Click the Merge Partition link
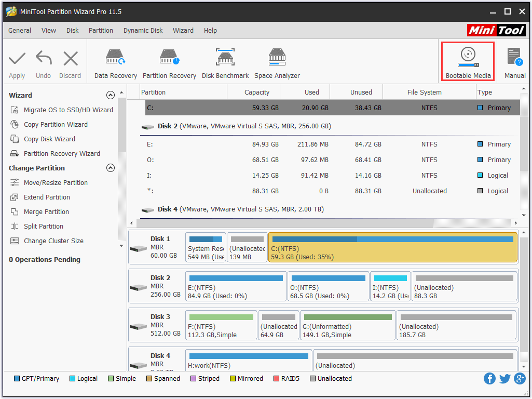Screen dimensions: 532x399 click(46, 211)
